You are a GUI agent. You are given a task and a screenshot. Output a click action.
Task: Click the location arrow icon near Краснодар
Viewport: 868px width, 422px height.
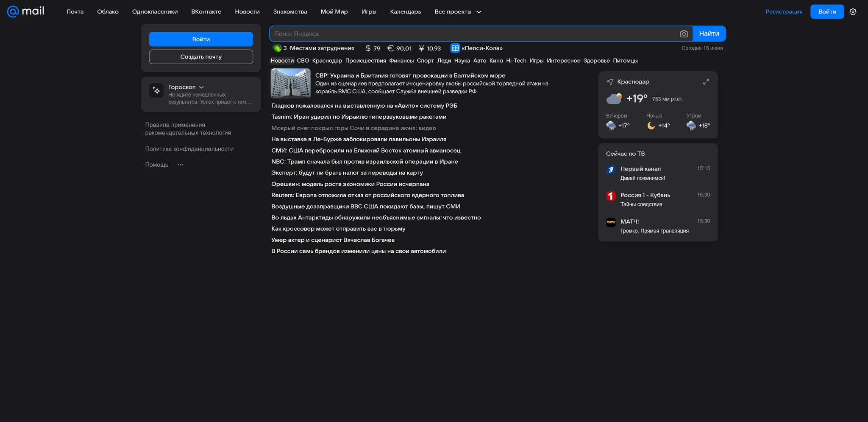pyautogui.click(x=610, y=82)
